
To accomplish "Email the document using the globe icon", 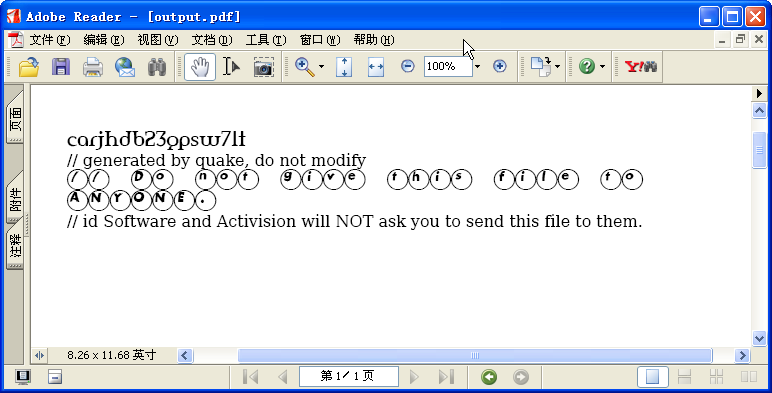I will [125, 66].
